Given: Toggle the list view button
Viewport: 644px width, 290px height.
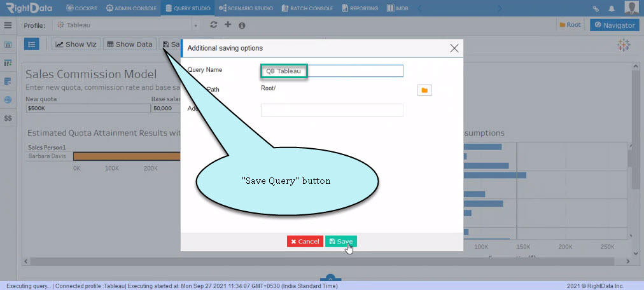Looking at the screenshot, I should click(32, 44).
